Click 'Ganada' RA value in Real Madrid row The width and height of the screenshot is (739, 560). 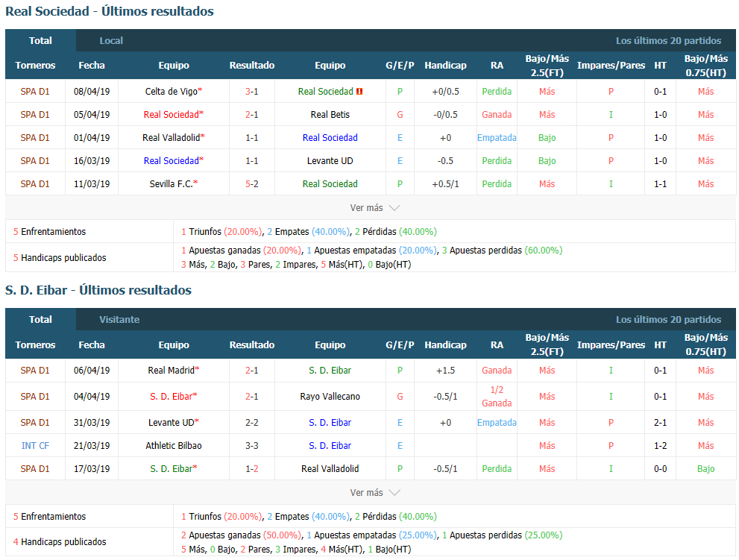click(497, 371)
